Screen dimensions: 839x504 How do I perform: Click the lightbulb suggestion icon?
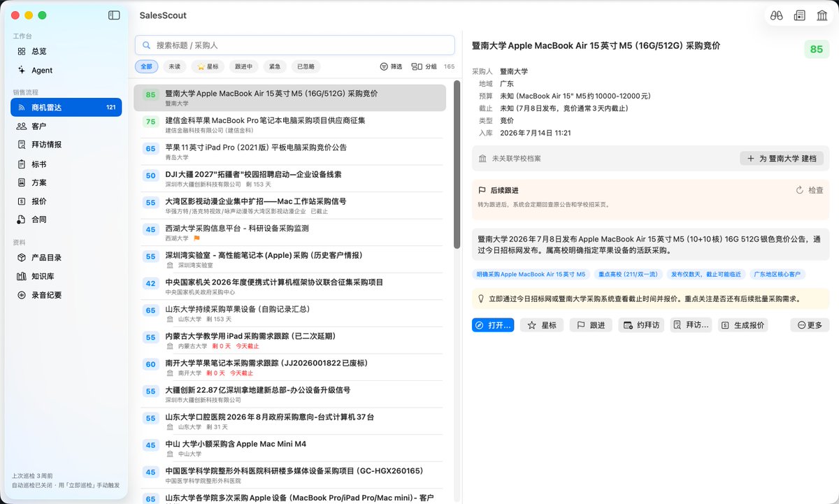[x=481, y=298]
